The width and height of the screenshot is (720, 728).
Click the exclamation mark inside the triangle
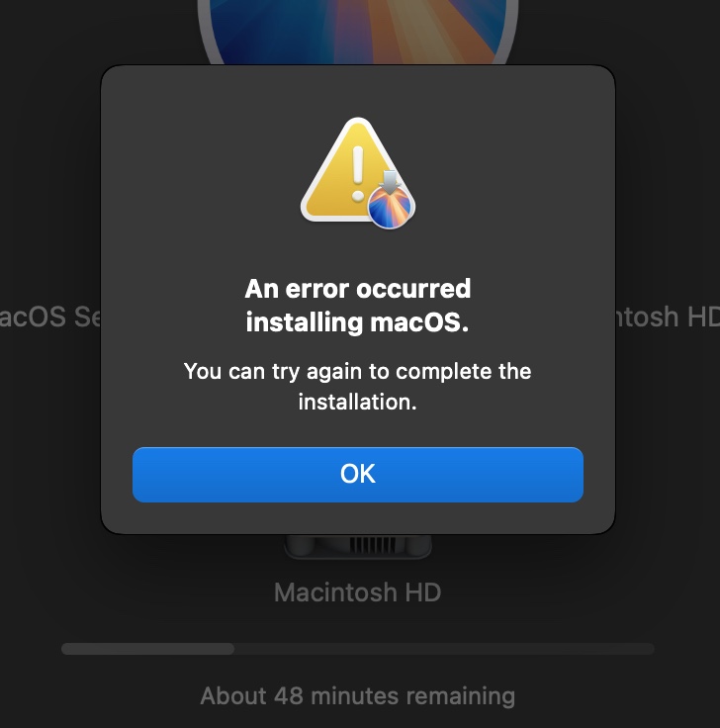click(x=357, y=174)
